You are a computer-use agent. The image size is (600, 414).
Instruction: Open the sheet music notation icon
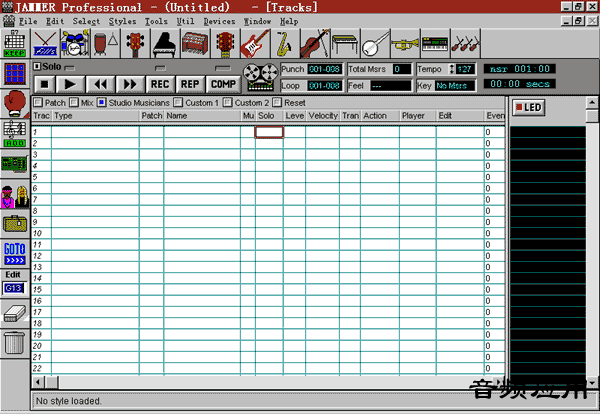pyautogui.click(x=15, y=134)
